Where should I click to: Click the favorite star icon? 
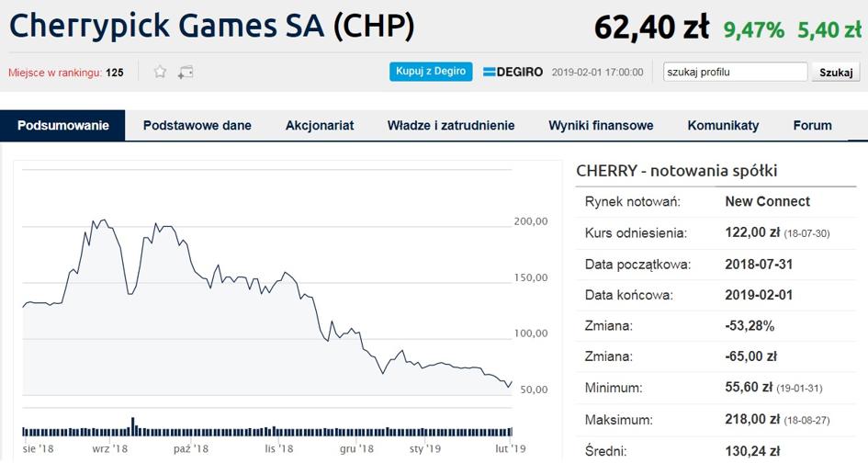160,72
